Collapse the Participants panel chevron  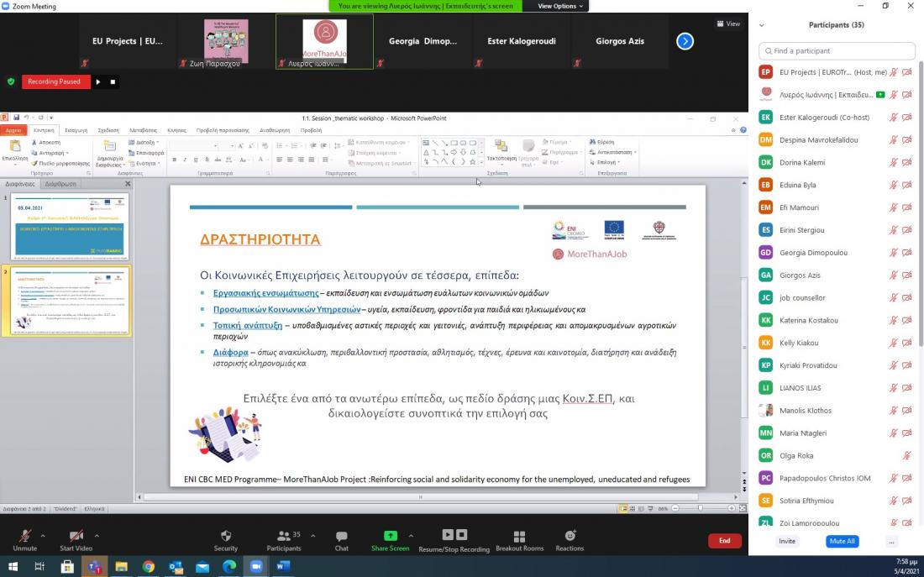[x=762, y=25]
